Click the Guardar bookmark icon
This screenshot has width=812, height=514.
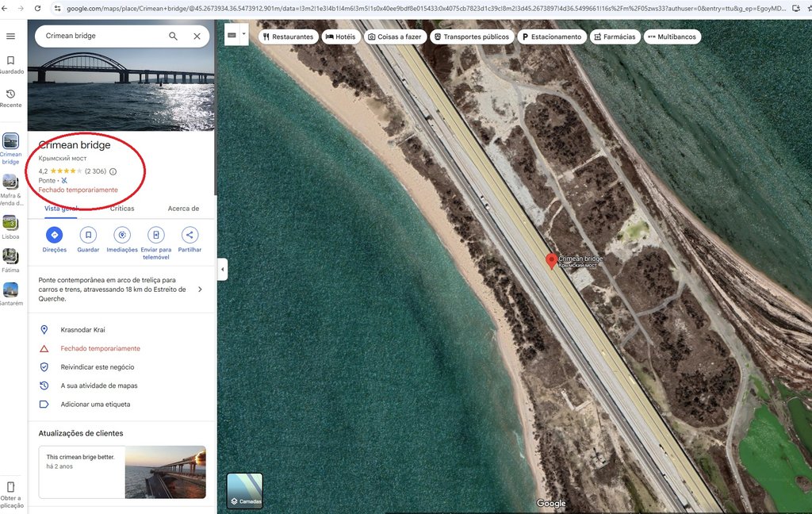tap(88, 236)
